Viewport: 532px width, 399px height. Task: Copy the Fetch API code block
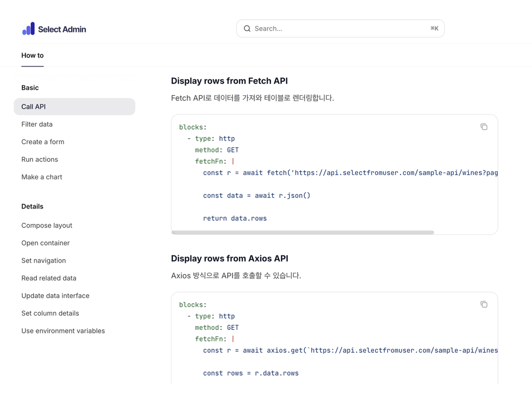point(484,127)
